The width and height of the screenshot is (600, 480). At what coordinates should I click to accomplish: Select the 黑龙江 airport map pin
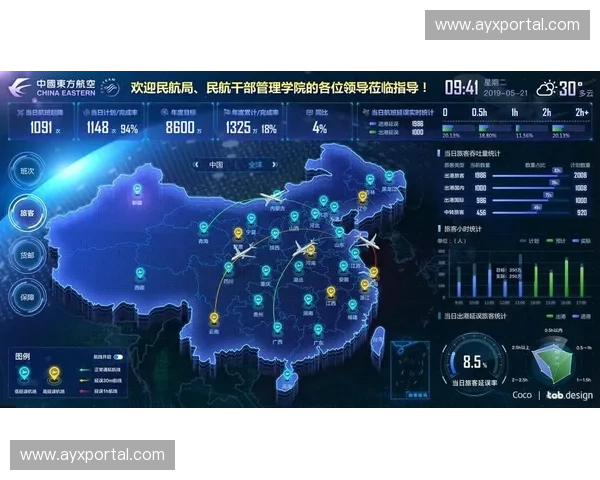pos(389,177)
